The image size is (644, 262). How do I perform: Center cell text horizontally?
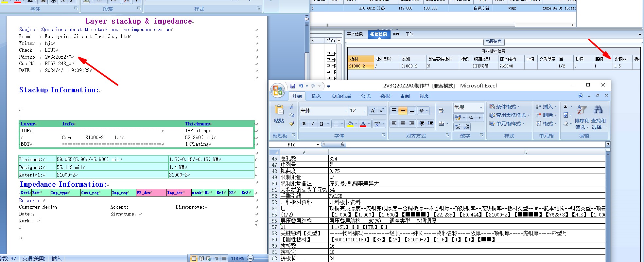[403, 123]
